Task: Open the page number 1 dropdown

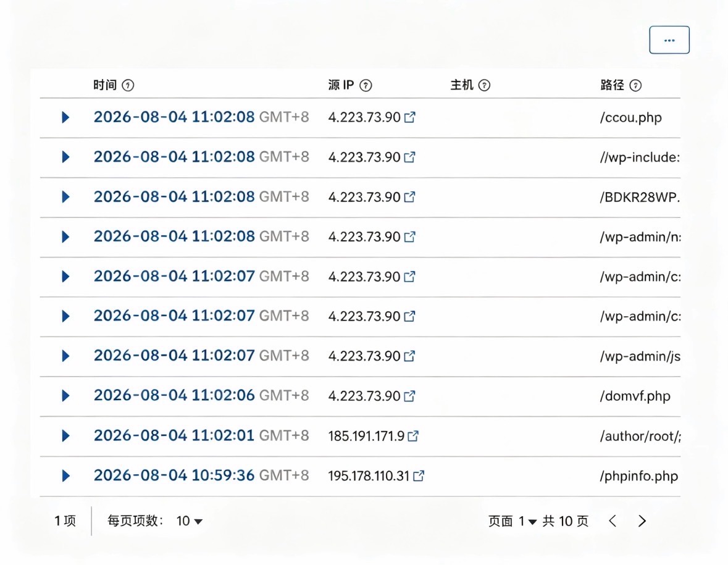Action: (527, 521)
